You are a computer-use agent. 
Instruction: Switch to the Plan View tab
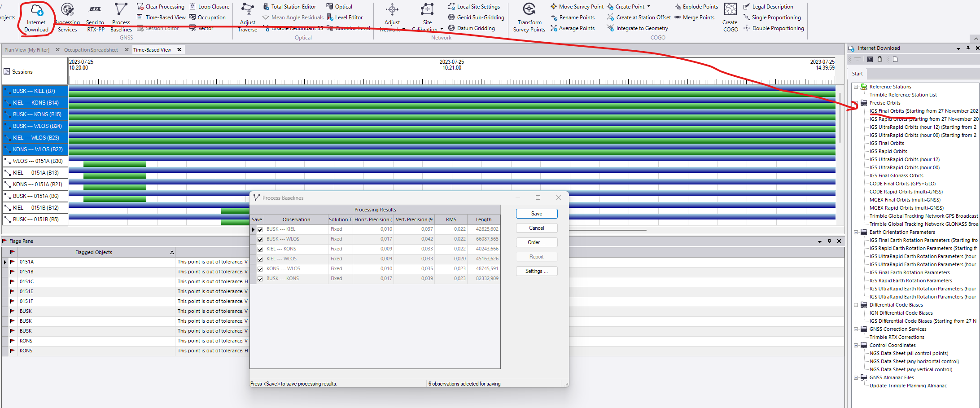click(x=27, y=50)
